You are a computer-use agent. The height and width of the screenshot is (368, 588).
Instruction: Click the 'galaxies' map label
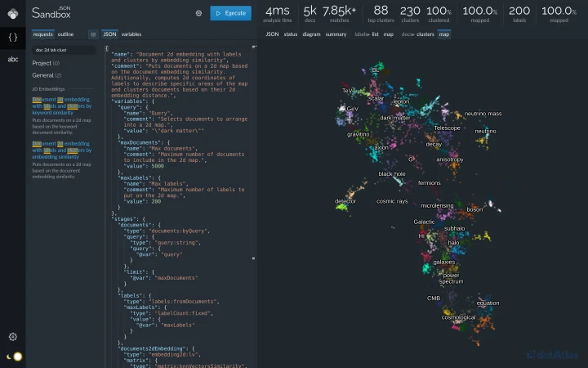tap(444, 263)
